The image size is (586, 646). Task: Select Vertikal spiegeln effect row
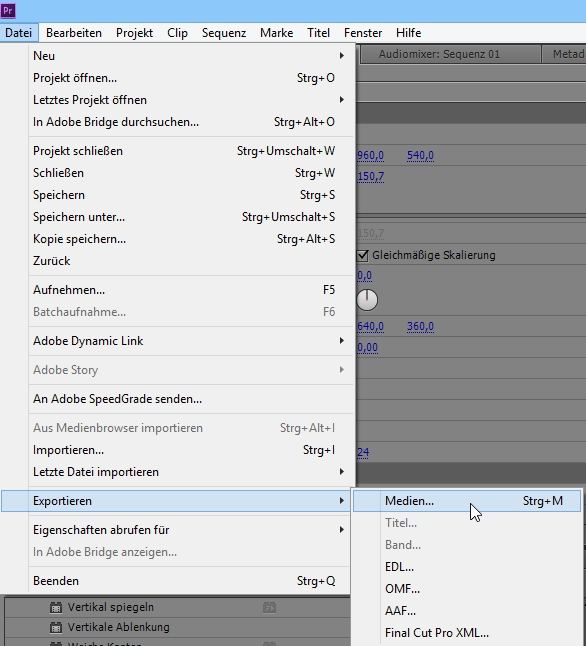pyautogui.click(x=177, y=607)
